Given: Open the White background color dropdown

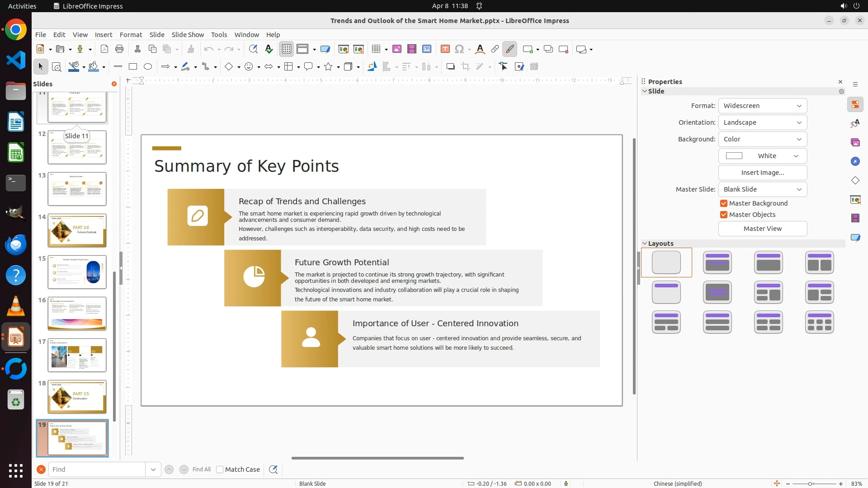Looking at the screenshot, I should [762, 156].
